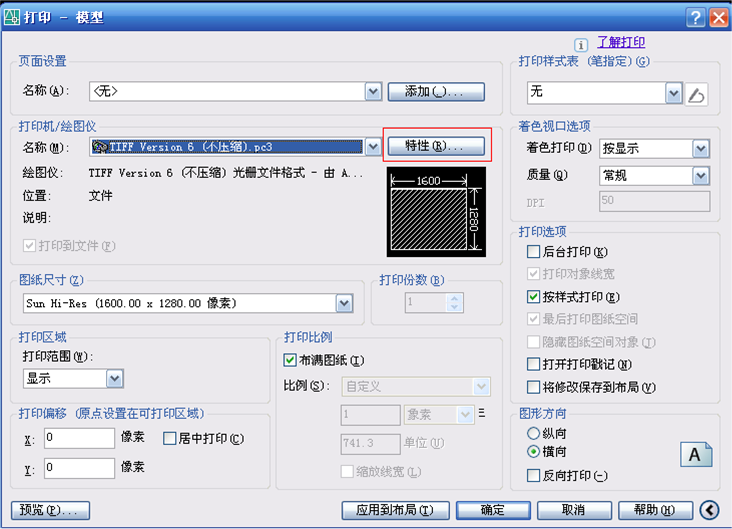Click the paper size preview thumbnail

tap(436, 212)
